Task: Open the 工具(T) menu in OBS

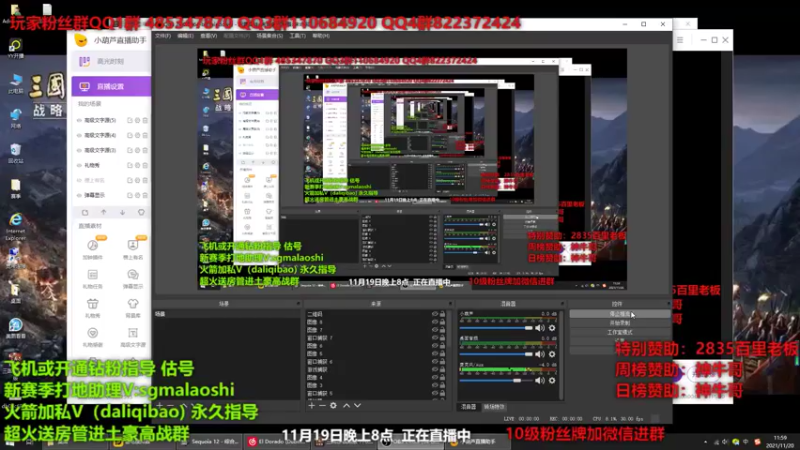Action: [x=297, y=36]
